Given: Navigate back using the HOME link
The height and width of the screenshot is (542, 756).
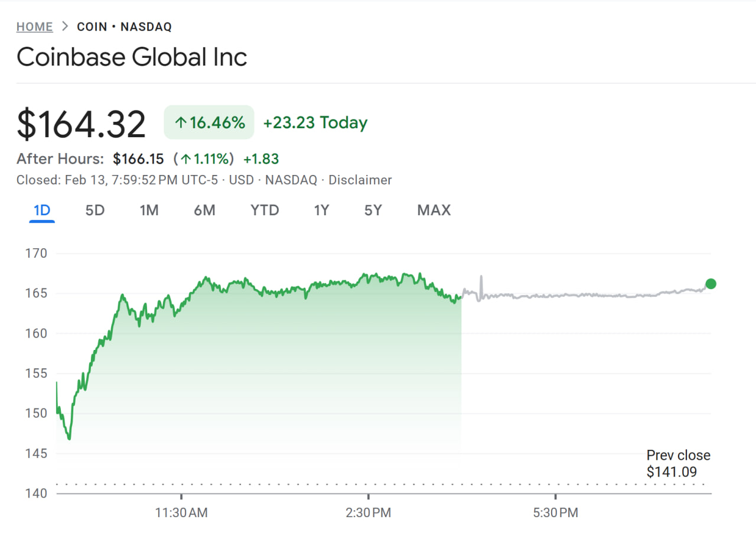Looking at the screenshot, I should [x=34, y=27].
